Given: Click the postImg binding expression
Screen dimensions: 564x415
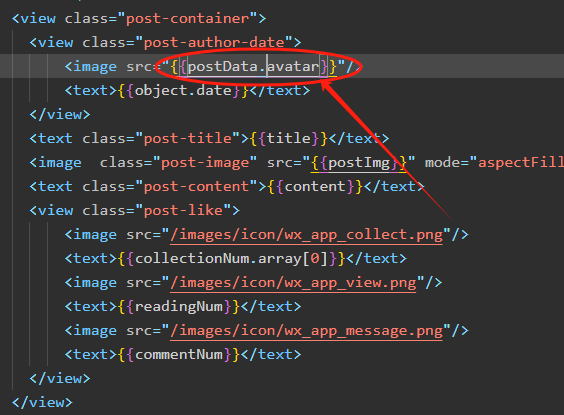Looking at the screenshot, I should coord(359,163).
